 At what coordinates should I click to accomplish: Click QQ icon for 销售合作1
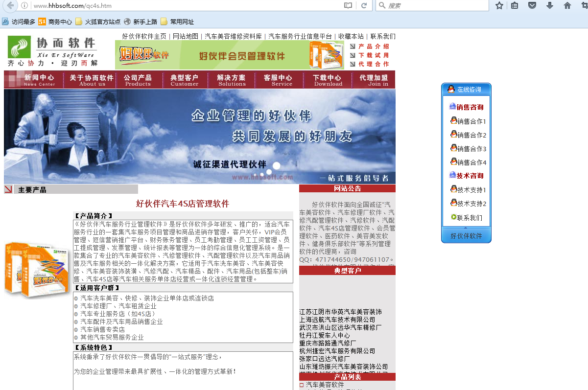click(453, 121)
